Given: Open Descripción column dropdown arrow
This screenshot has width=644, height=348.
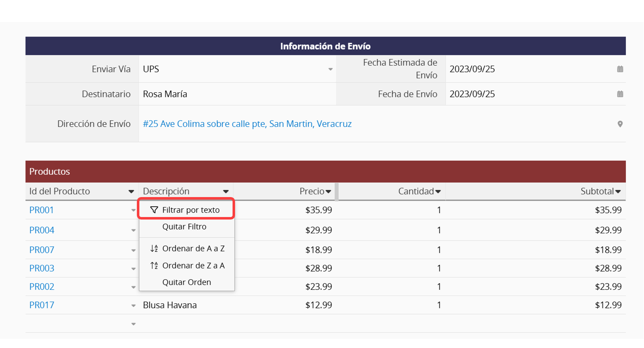Looking at the screenshot, I should point(225,192).
